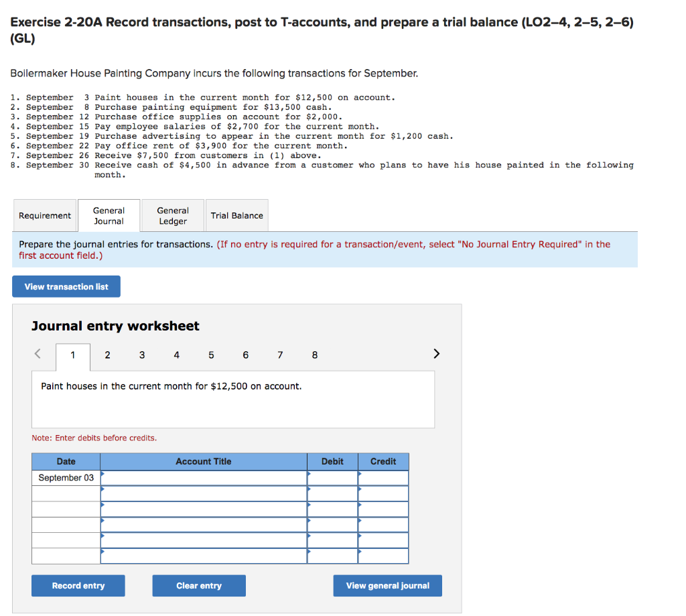Screen dimensions: 686x616
Task: Switch to the General Journal tab
Action: coord(109,215)
